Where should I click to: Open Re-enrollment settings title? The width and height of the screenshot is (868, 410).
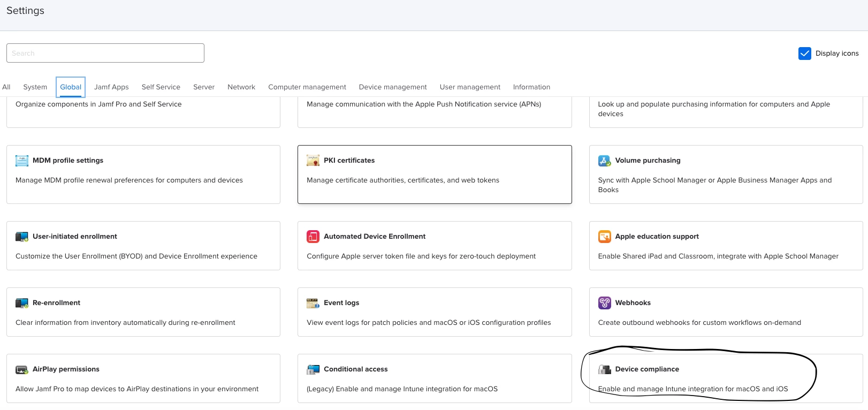56,303
